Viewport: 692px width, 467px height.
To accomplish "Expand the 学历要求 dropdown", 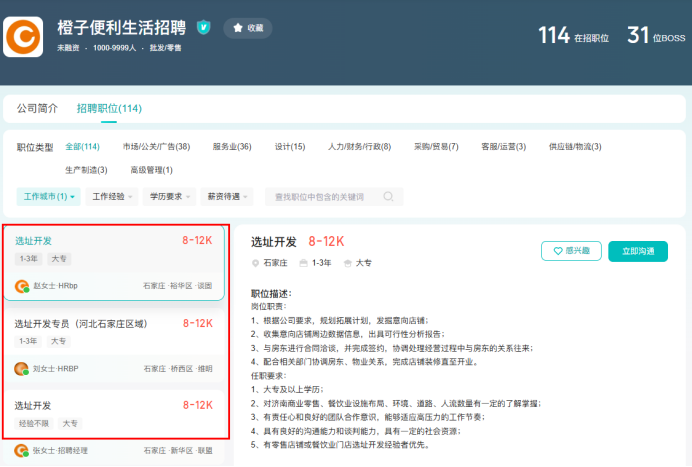I will click(x=168, y=196).
